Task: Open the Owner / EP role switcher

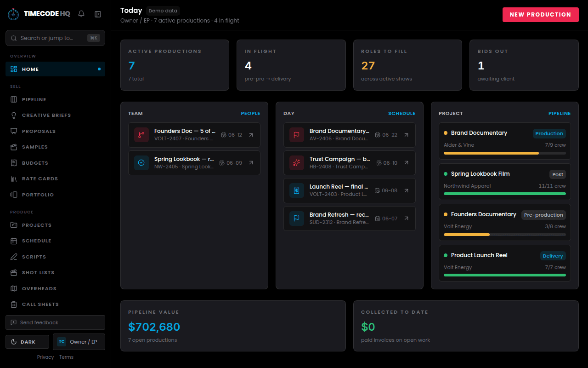Action: point(79,342)
